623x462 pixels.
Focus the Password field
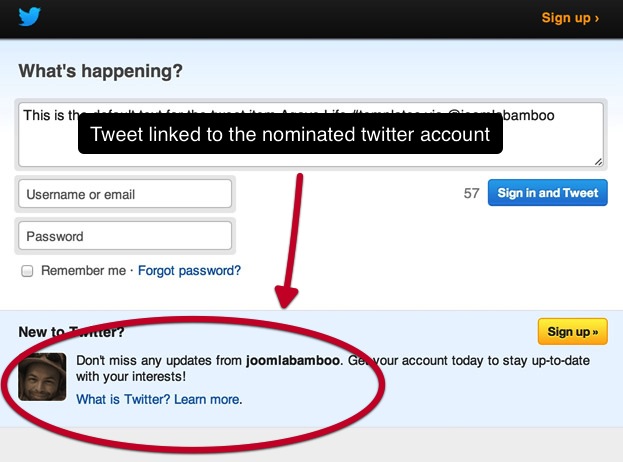click(125, 236)
